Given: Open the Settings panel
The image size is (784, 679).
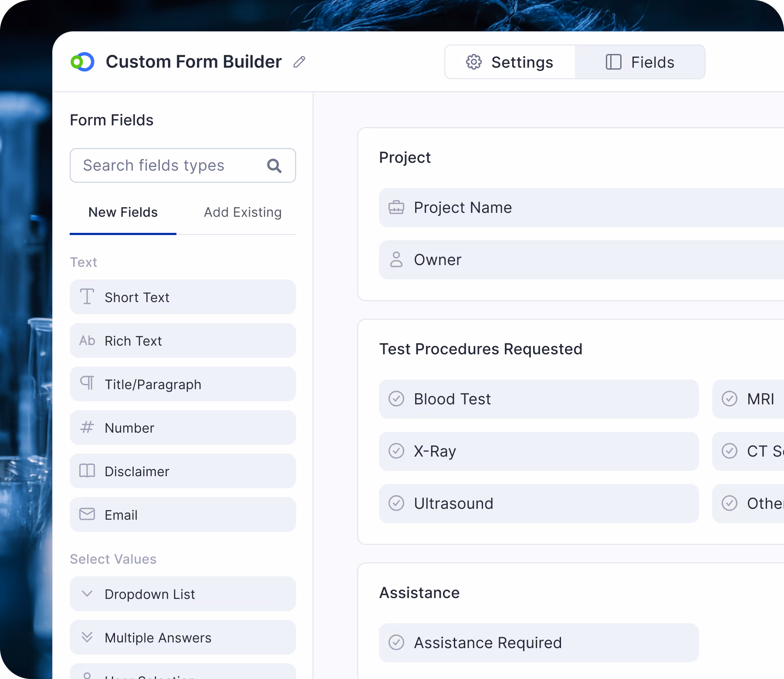Looking at the screenshot, I should pyautogui.click(x=510, y=62).
